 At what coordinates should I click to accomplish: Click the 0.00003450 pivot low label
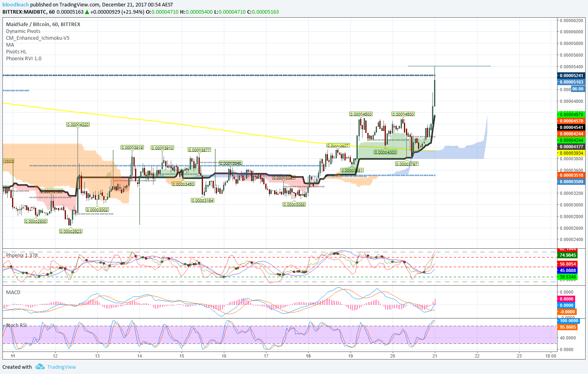click(x=183, y=184)
